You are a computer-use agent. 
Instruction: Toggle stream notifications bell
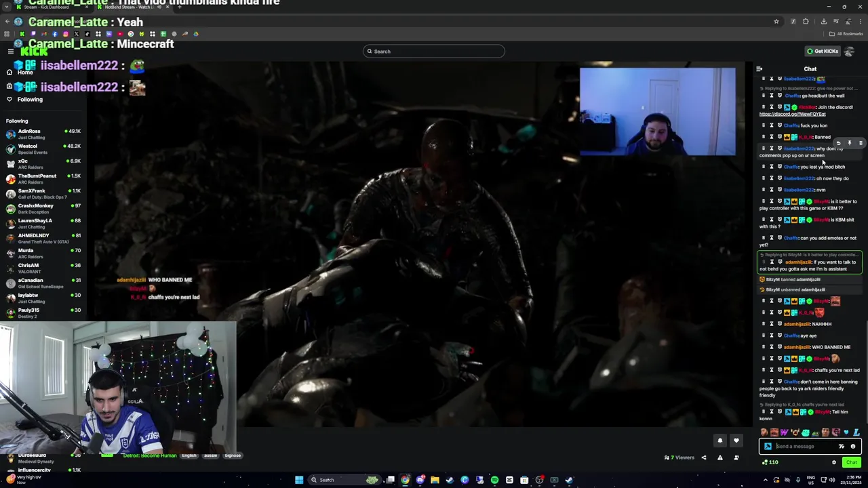click(x=720, y=441)
